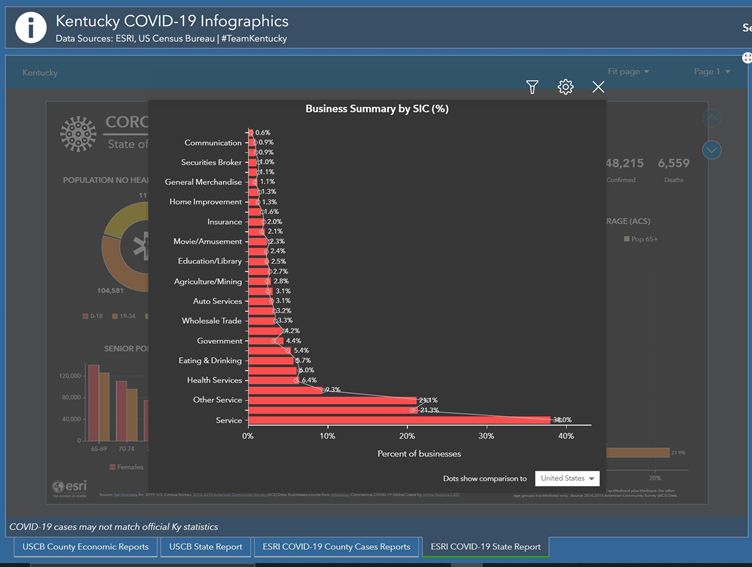752x567 pixels.
Task: Close the Business Summary chart popup
Action: coord(598,88)
